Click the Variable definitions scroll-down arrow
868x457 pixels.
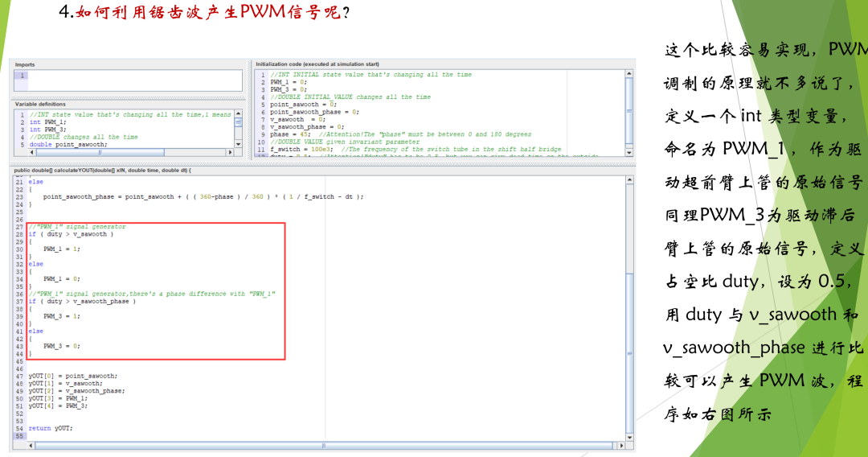tap(238, 143)
